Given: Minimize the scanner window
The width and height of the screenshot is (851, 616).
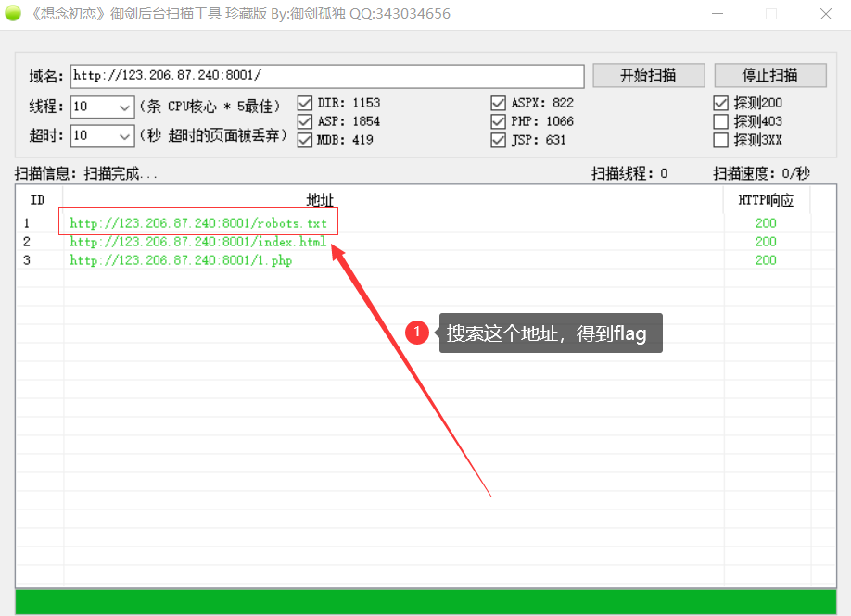Looking at the screenshot, I should (x=718, y=14).
